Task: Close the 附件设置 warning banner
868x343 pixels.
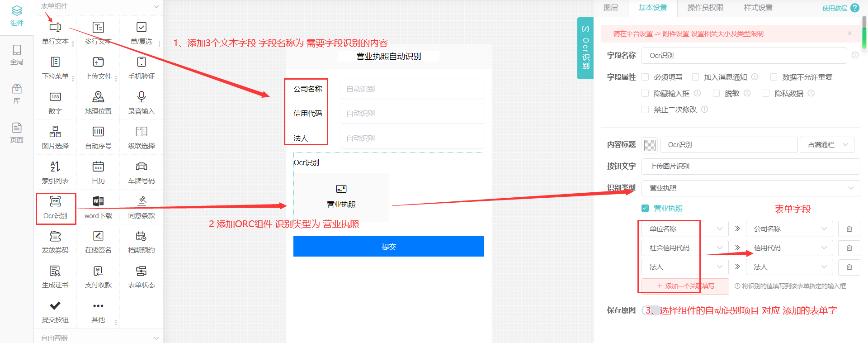Action: 850,33
